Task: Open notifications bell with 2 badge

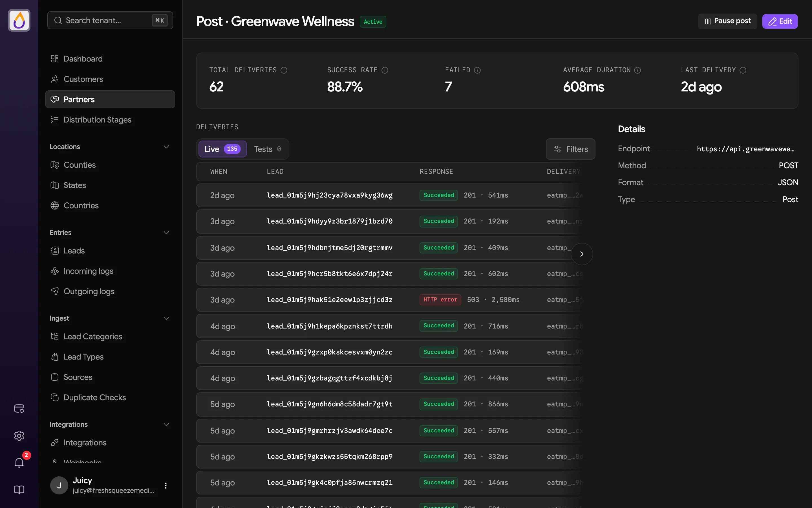Action: [19, 463]
